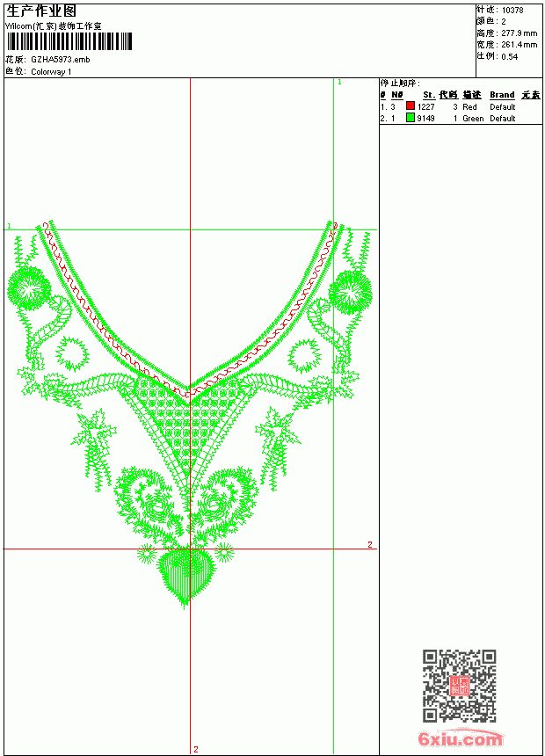The width and height of the screenshot is (545, 756).
Task: Click the Colorway 1 label
Action: (51, 72)
